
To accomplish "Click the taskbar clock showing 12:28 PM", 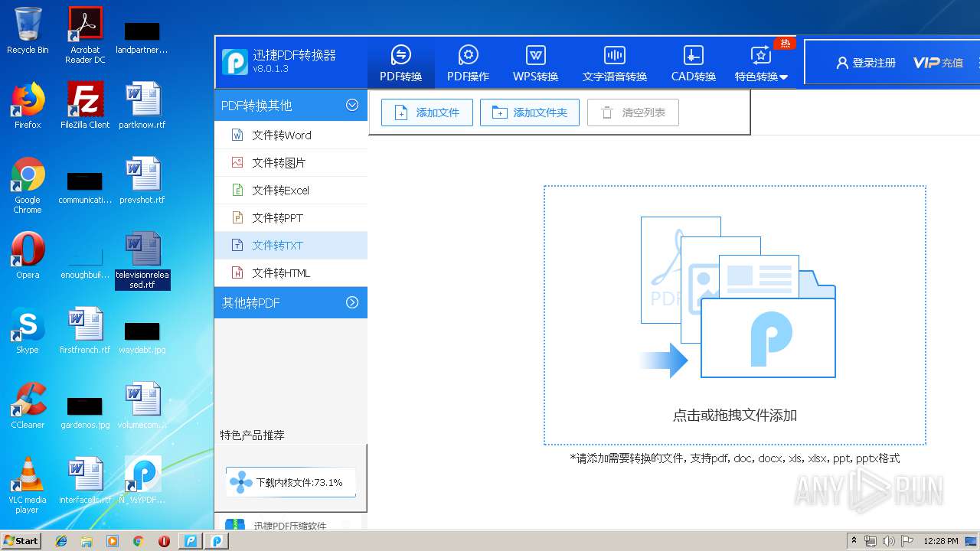I will pyautogui.click(x=941, y=541).
